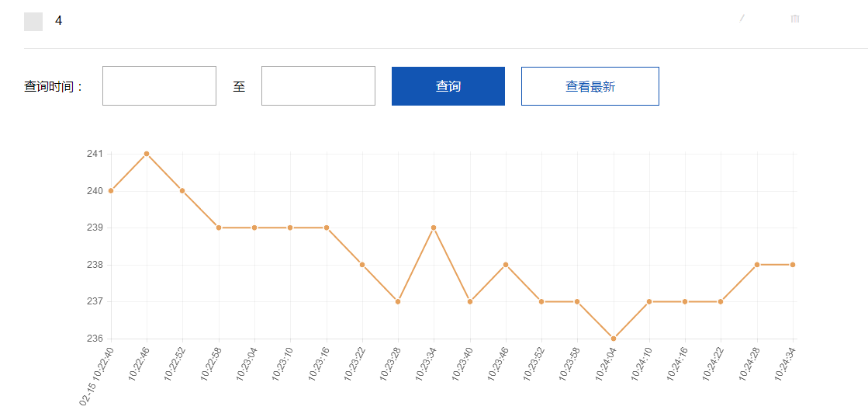
Task: Click the gray square beside item 4
Action: 33,22
